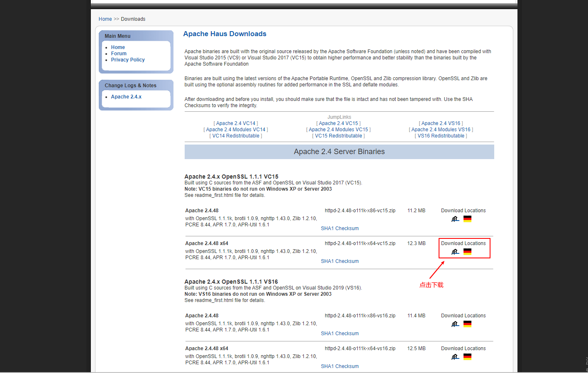Open SHA1 Checksum for x86 VS16 build
Image resolution: width=588 pixels, height=373 pixels.
pyautogui.click(x=340, y=334)
